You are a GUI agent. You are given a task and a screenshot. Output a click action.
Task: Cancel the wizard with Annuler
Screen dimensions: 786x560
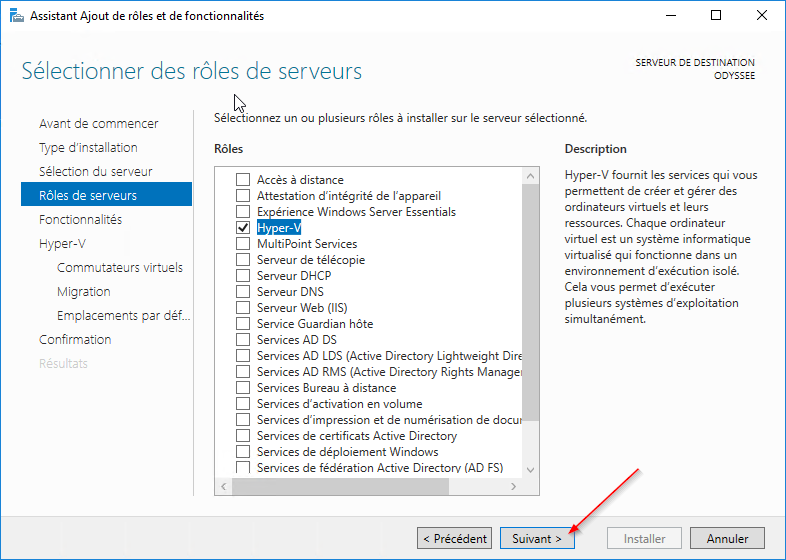pyautogui.click(x=727, y=538)
